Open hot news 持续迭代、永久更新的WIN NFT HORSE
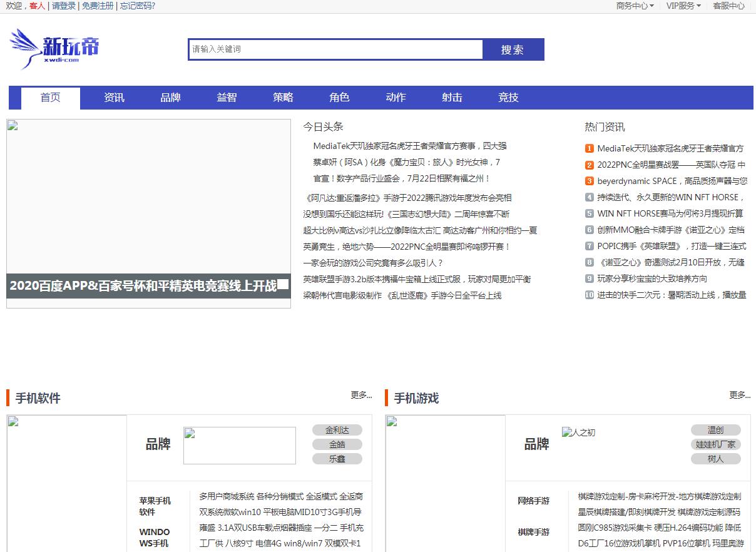The width and height of the screenshot is (756, 552). pos(671,197)
